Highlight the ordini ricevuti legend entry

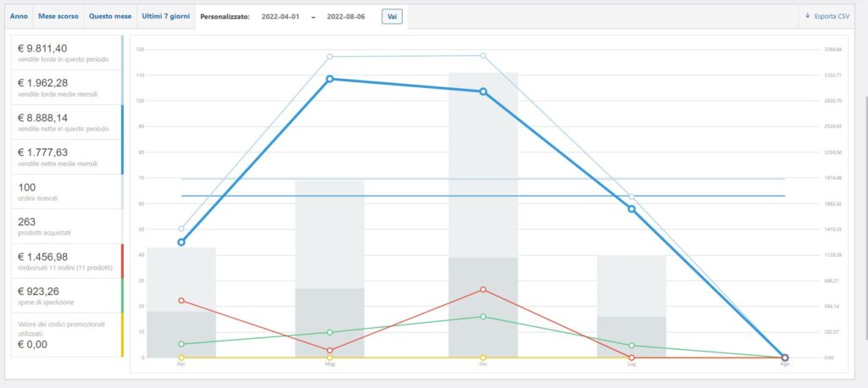[67, 191]
